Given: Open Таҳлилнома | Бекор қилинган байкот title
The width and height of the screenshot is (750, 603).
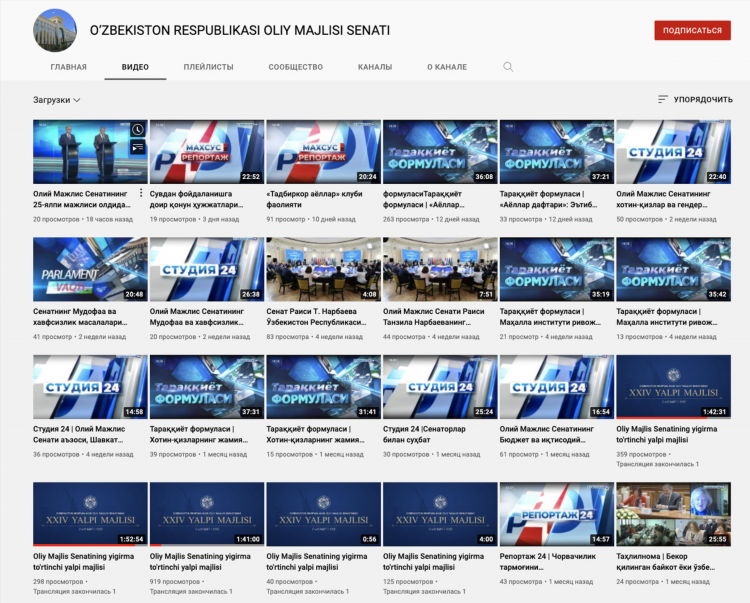Looking at the screenshot, I should [665, 562].
